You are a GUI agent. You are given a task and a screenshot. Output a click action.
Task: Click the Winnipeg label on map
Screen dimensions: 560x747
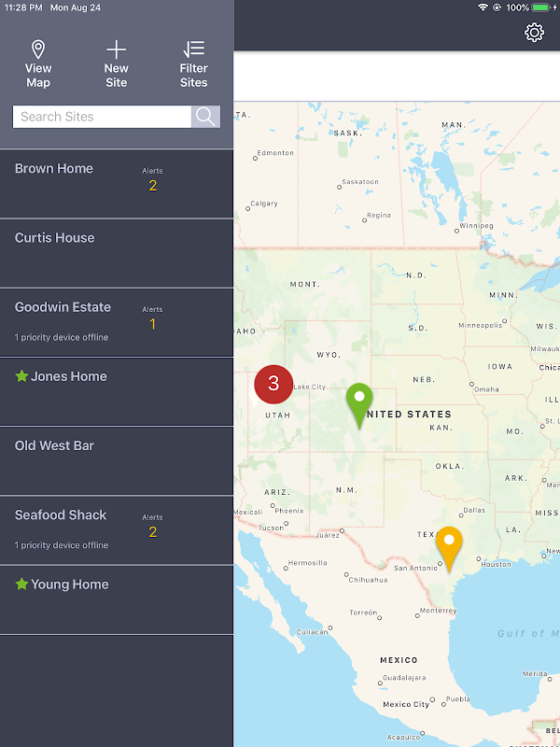476,225
